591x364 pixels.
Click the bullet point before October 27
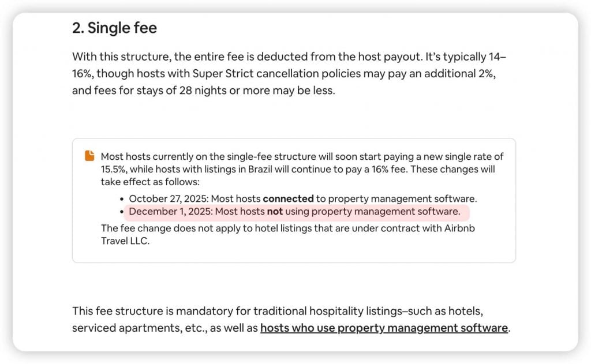[122, 199]
